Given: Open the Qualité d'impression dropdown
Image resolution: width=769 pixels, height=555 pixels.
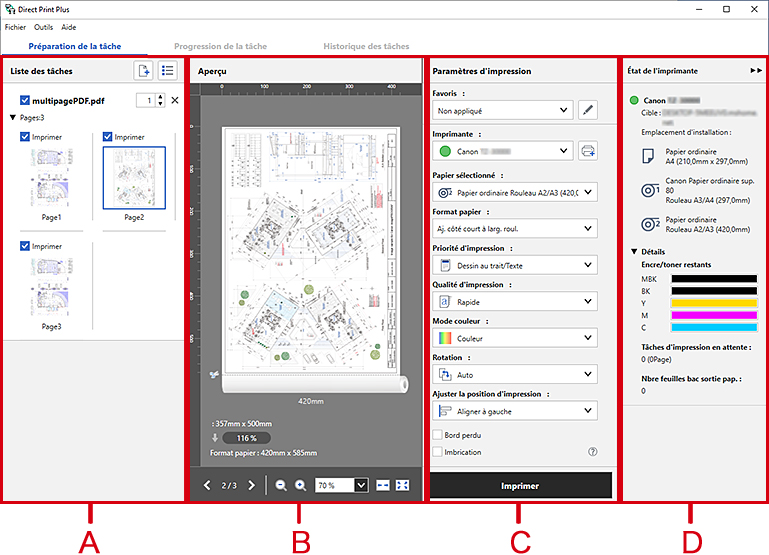Looking at the screenshot, I should [x=515, y=301].
